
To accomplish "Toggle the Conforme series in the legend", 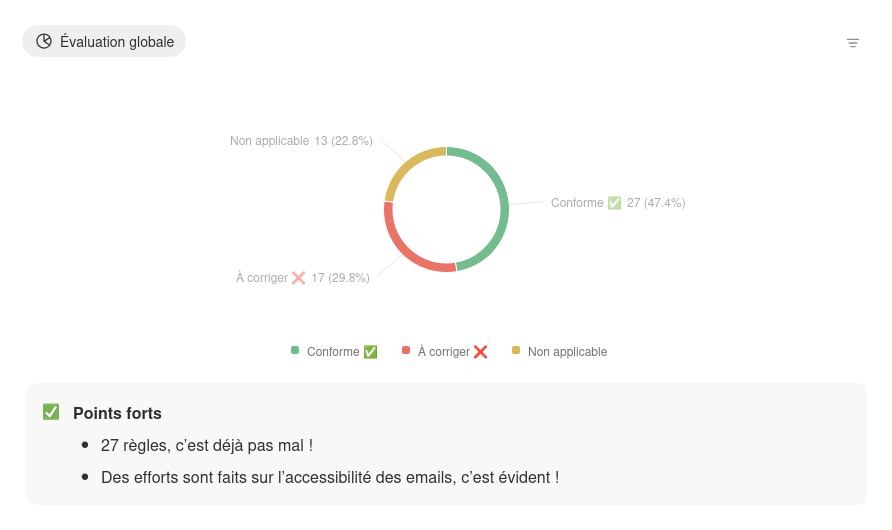I will tap(334, 352).
